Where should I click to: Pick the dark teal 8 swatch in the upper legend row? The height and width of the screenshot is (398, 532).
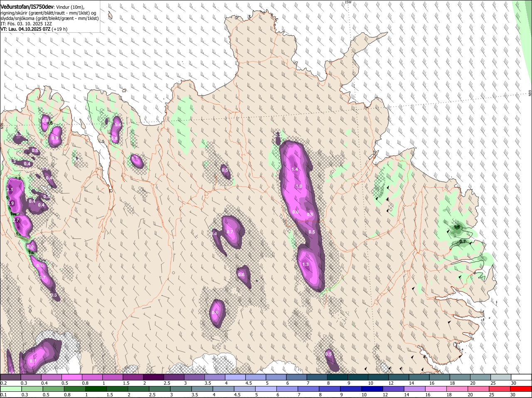[x=337, y=377]
